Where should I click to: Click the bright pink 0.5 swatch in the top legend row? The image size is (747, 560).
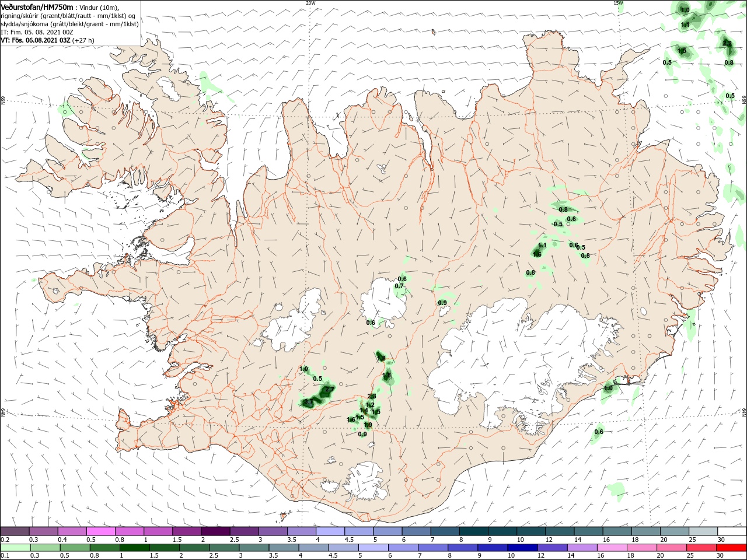coord(101,531)
